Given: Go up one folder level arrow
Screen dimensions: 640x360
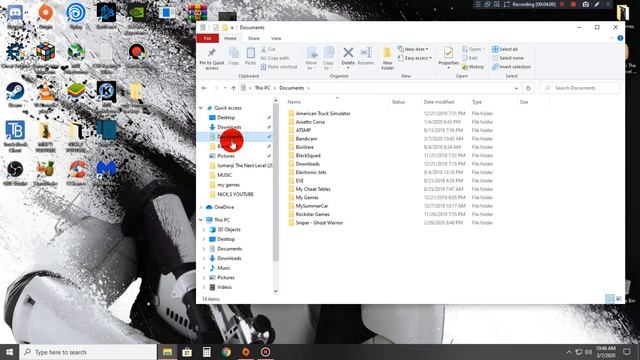Looking at the screenshot, I should coord(233,88).
